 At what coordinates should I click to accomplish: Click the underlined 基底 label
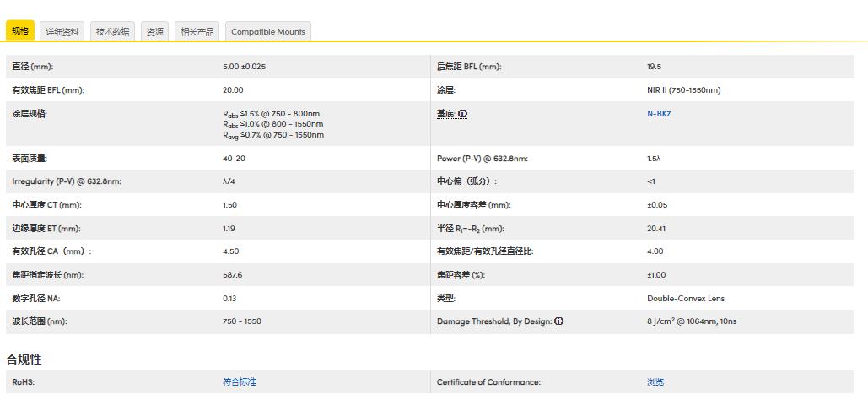(446, 114)
